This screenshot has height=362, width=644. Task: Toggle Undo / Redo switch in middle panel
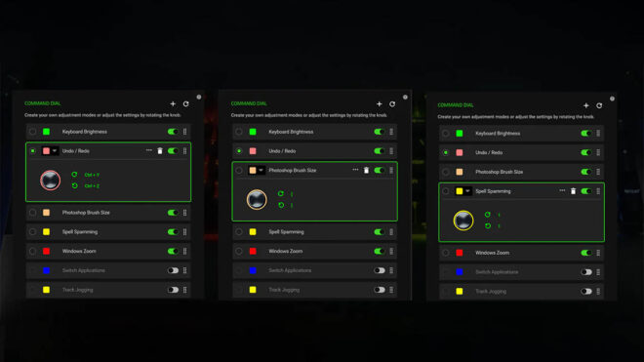tap(380, 151)
